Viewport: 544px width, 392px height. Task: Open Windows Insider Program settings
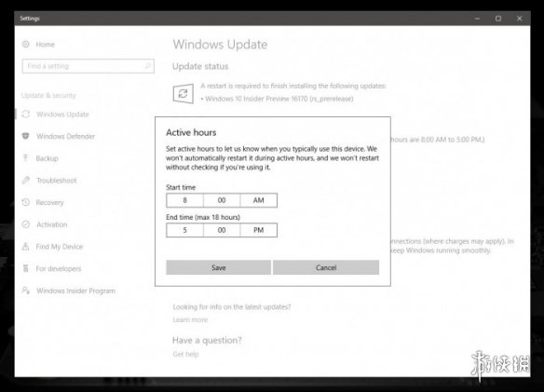coord(75,291)
